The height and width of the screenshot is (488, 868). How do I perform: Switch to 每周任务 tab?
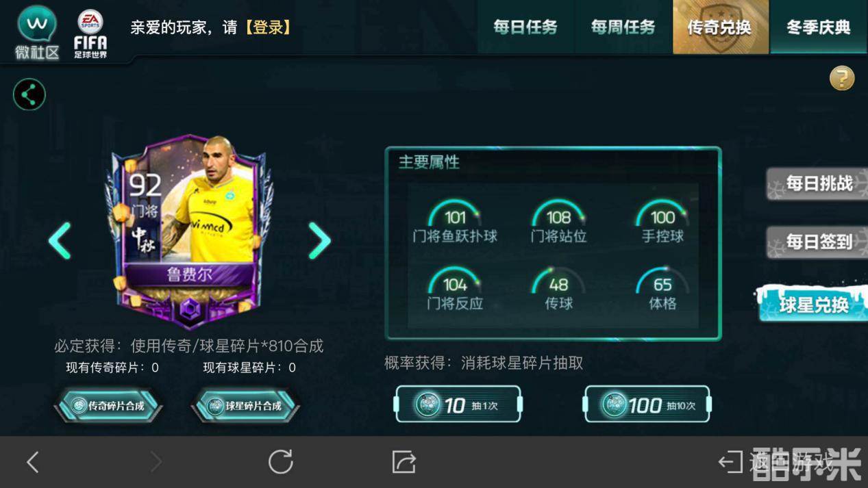click(x=623, y=27)
